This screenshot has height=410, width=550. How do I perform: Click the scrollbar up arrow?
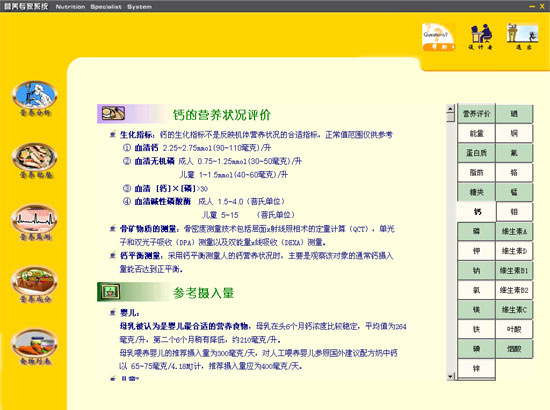(x=450, y=108)
